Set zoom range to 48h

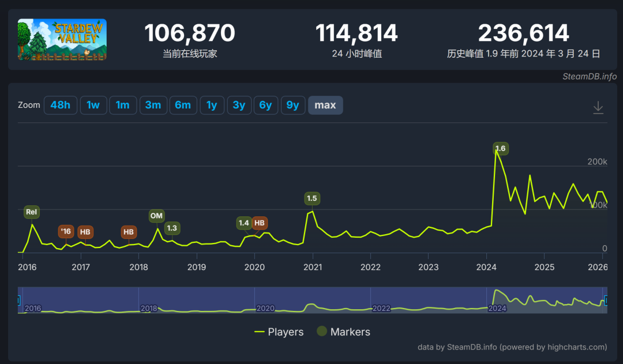tap(61, 106)
